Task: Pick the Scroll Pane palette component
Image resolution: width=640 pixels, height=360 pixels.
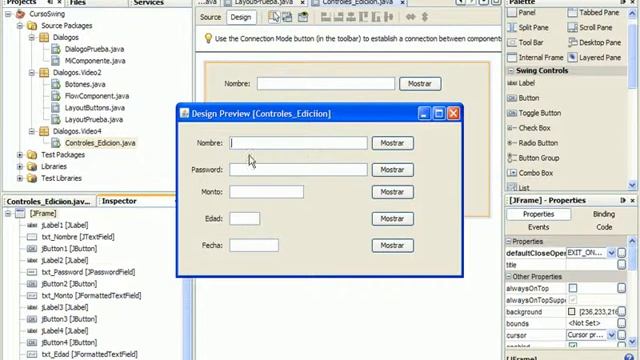Action: pos(590,27)
